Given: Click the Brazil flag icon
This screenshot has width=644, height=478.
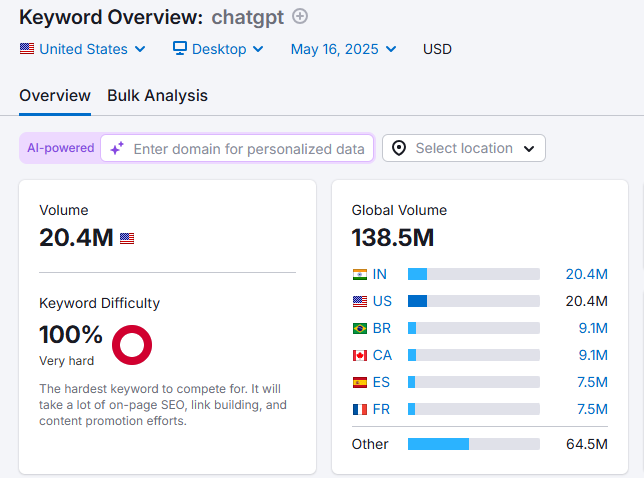Looking at the screenshot, I should (360, 328).
